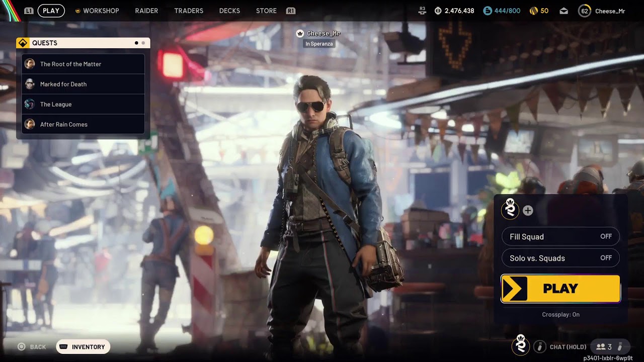Click the R3 stick prompt icon

point(423,10)
